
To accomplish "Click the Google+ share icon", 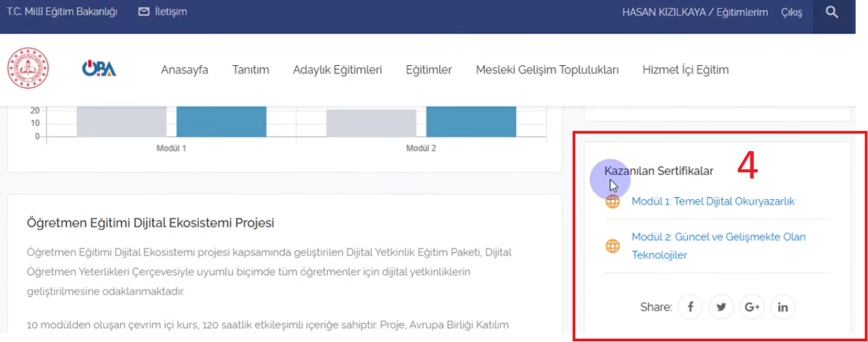I will click(x=752, y=307).
